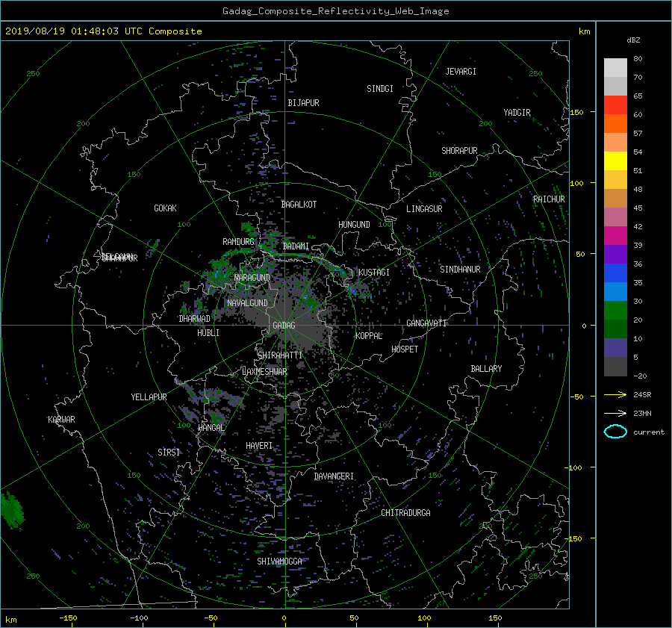Choose the indigo swatch above the 5 dBZ label

pos(615,348)
